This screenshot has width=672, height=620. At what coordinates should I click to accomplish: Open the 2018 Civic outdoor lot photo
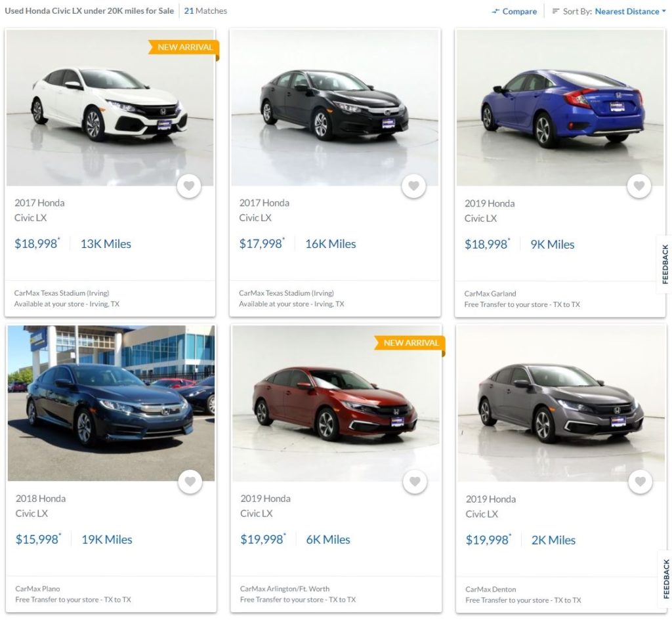111,403
